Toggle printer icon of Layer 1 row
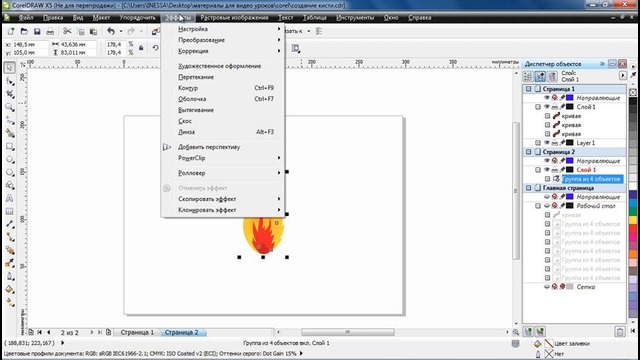The width and height of the screenshot is (640, 360). tap(555, 143)
